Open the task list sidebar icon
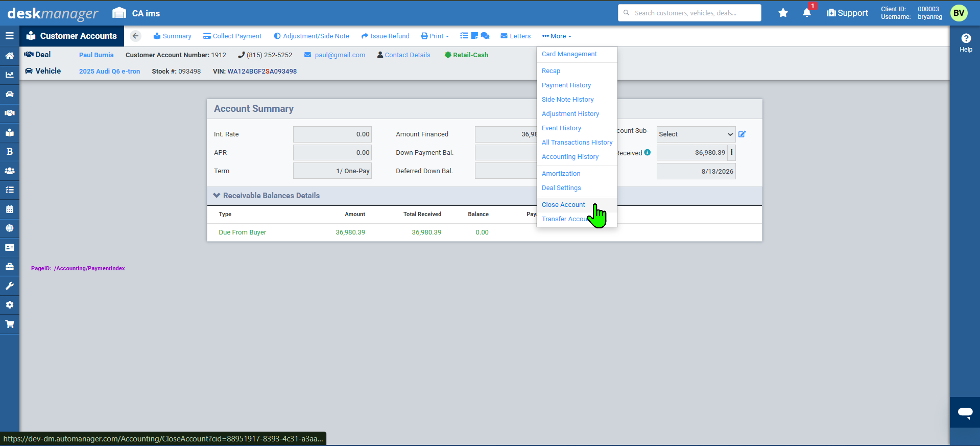The image size is (980, 446). click(9, 190)
